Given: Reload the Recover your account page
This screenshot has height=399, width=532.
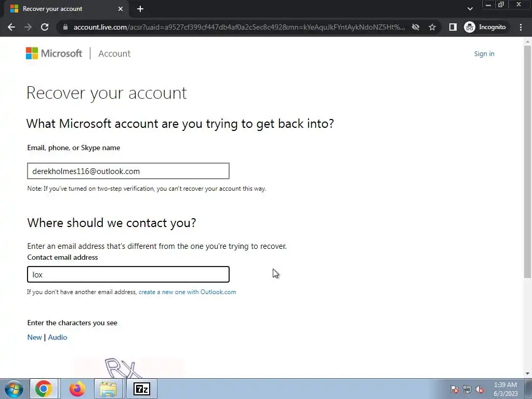Looking at the screenshot, I should (x=45, y=27).
